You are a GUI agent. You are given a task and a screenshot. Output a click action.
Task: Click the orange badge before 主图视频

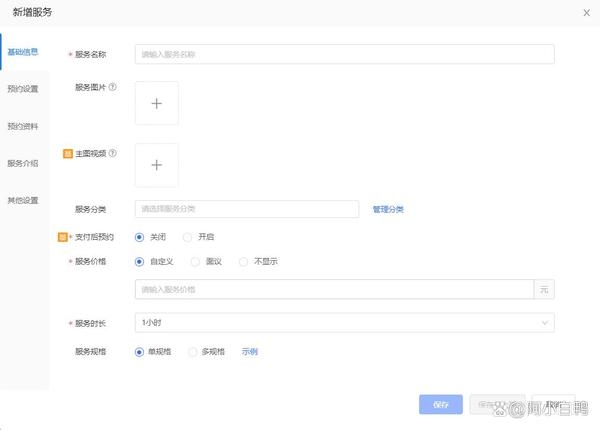(68, 154)
